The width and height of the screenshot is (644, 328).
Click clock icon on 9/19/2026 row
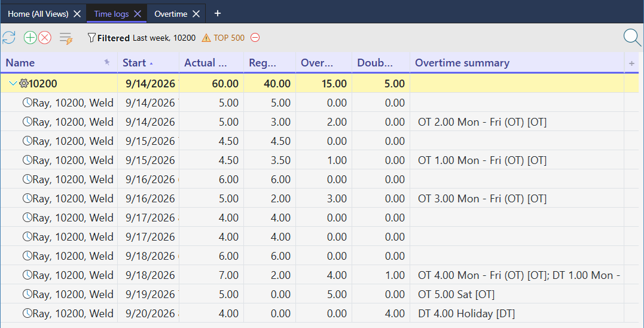coord(27,294)
